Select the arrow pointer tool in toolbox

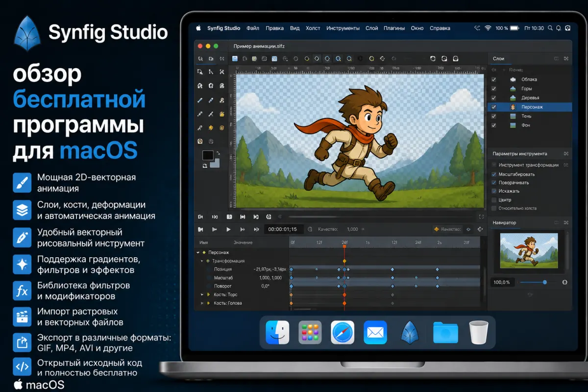(x=200, y=72)
